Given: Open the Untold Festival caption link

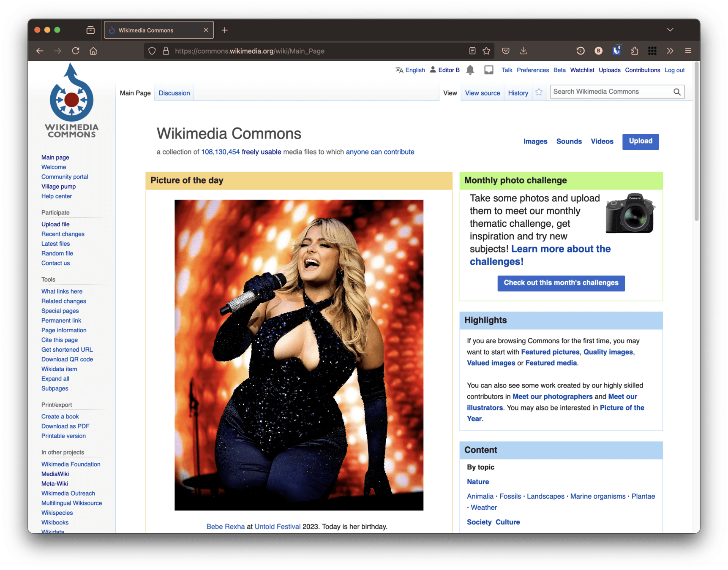Looking at the screenshot, I should 277,527.
